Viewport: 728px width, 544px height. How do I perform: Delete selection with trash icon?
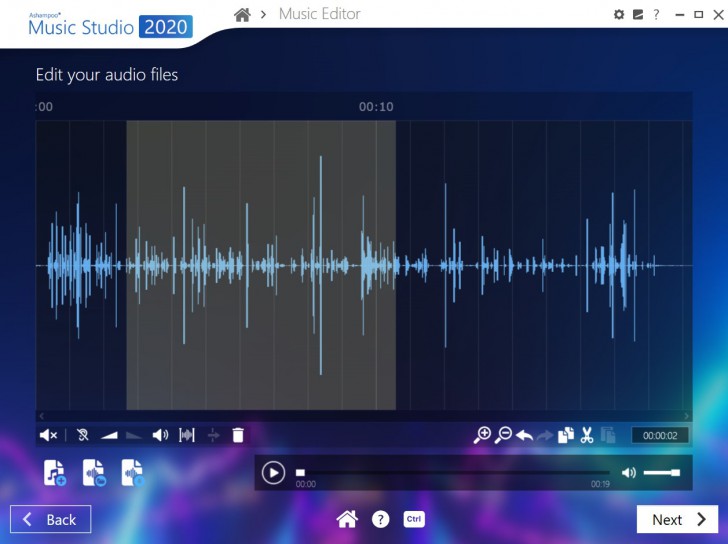[x=238, y=435]
